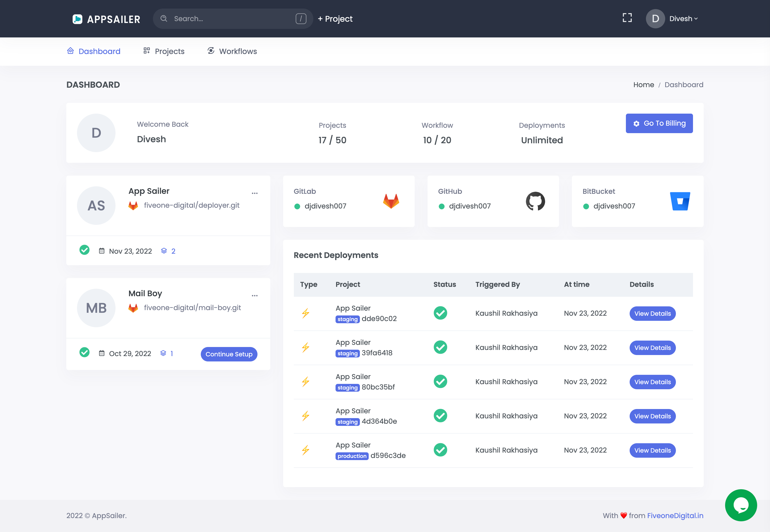Click Home in the breadcrumb
Viewport: 770px width, 532px height.
click(643, 85)
